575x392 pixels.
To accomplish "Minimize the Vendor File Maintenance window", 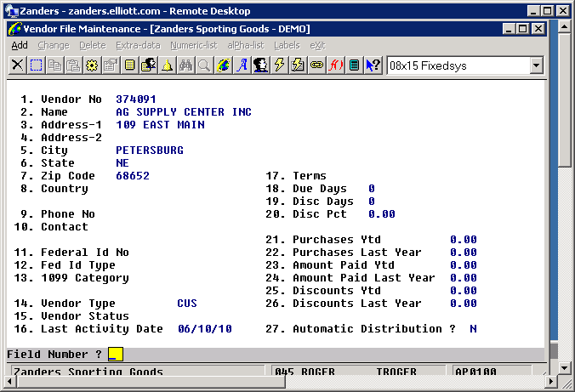I will pyautogui.click(x=509, y=29).
